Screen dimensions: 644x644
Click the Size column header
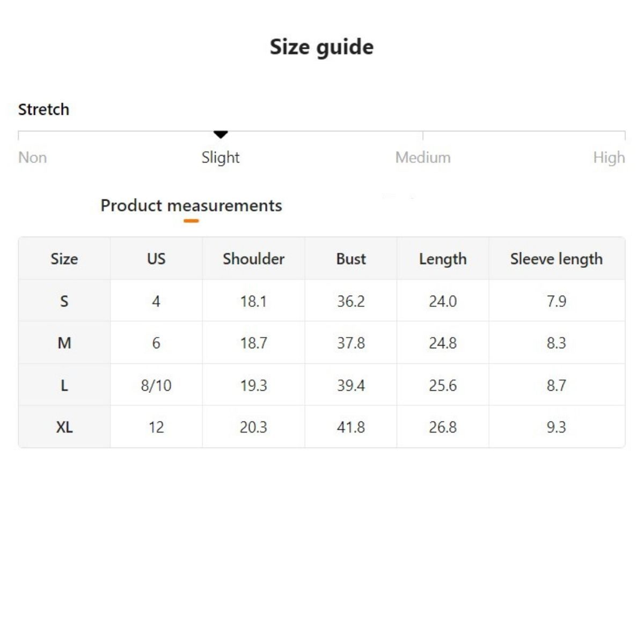pyautogui.click(x=64, y=259)
